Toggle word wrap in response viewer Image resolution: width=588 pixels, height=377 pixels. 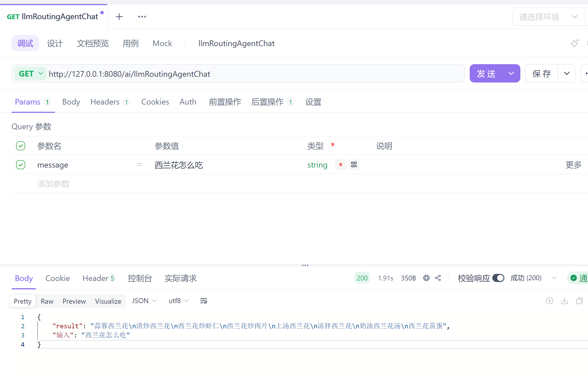[x=204, y=301]
